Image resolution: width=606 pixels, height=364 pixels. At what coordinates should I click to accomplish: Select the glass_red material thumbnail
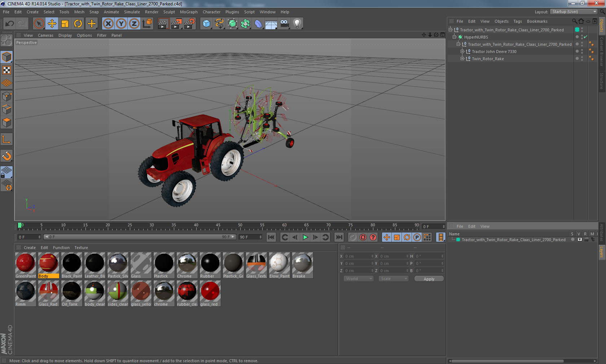pos(210,293)
